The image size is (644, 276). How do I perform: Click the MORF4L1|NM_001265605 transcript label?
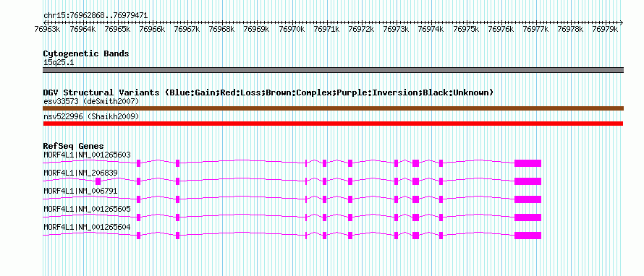coord(87,209)
